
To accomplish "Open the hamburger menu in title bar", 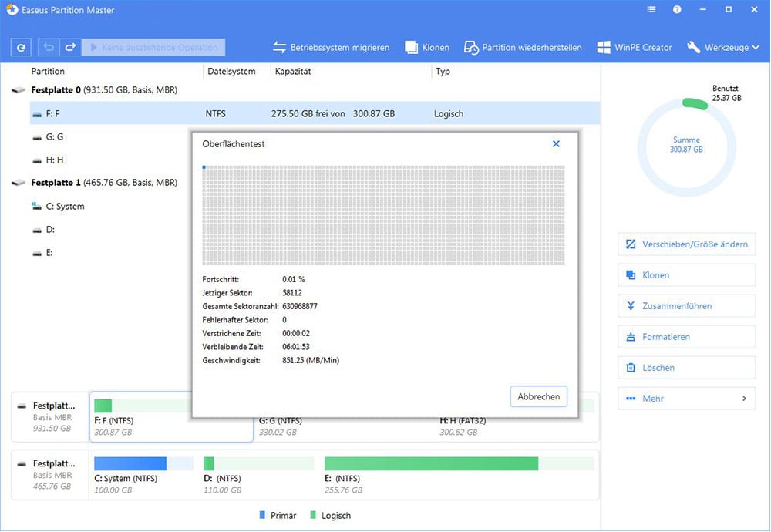I will point(651,9).
